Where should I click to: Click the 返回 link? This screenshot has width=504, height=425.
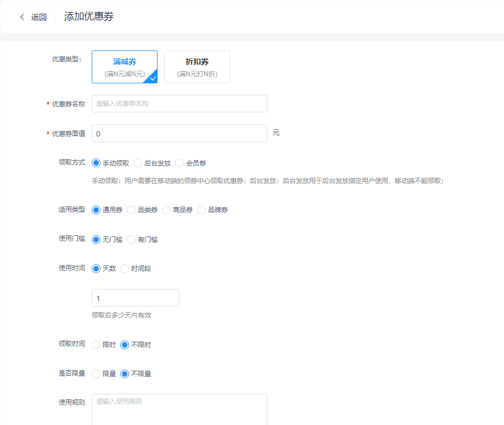[38, 17]
